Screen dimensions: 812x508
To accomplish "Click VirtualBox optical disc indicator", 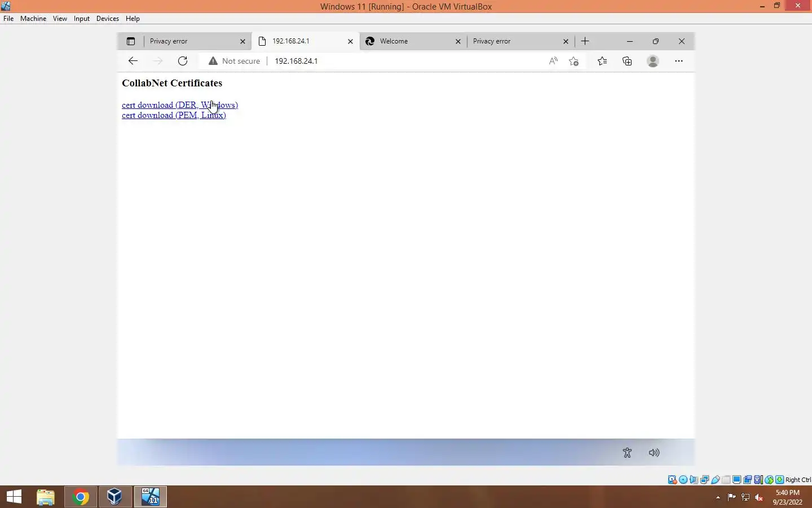I will [683, 480].
